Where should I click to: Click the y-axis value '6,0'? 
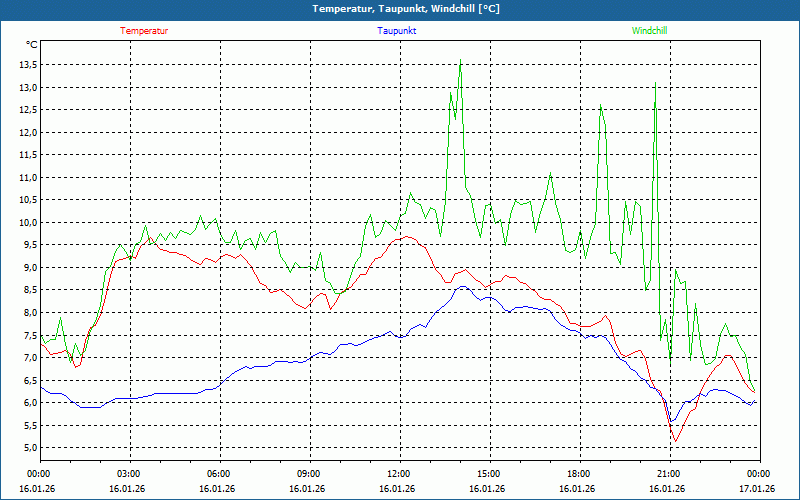30,403
